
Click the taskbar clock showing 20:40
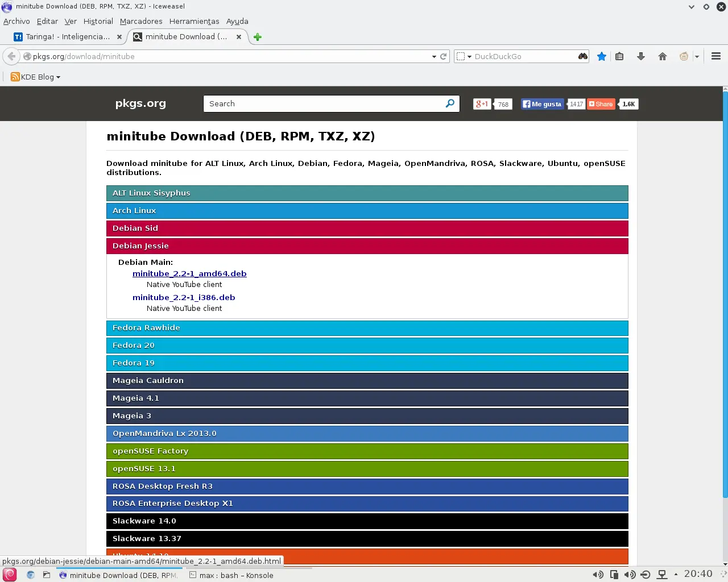pyautogui.click(x=698, y=574)
